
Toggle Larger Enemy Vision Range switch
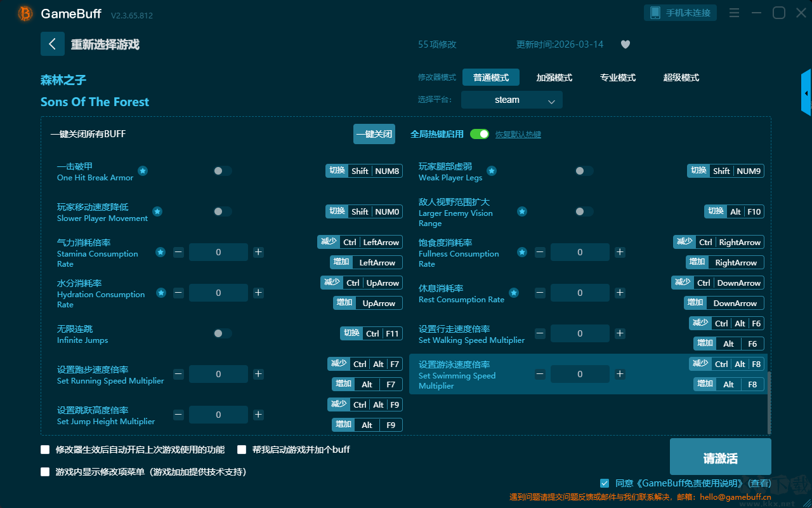584,211
